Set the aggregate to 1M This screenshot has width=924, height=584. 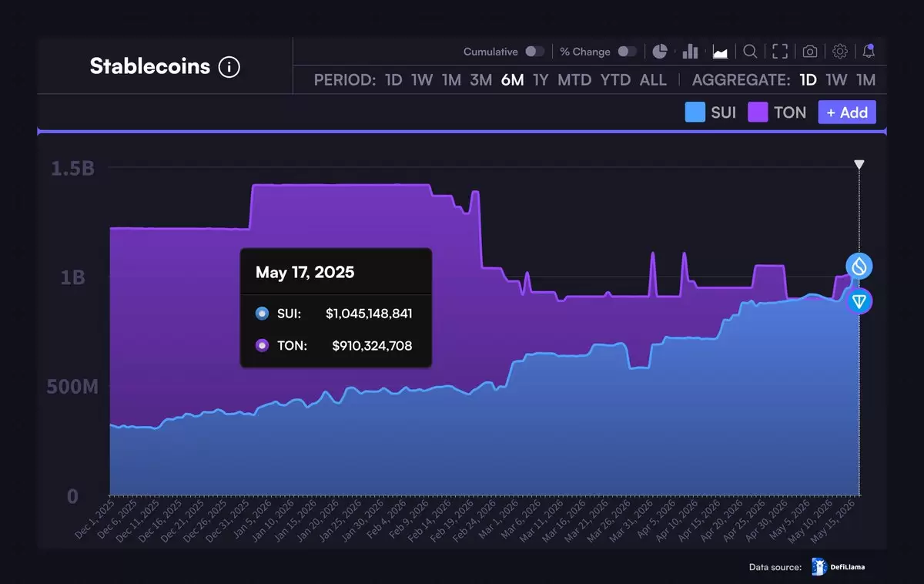(865, 80)
